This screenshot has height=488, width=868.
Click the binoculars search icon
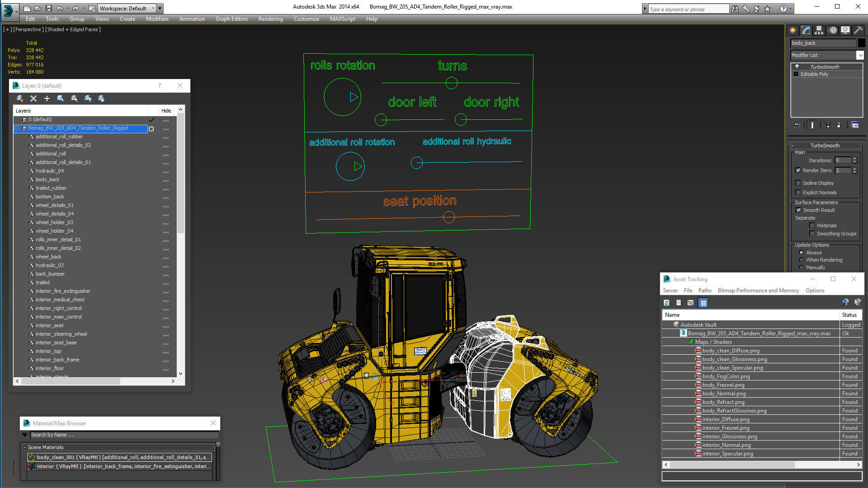coord(735,9)
